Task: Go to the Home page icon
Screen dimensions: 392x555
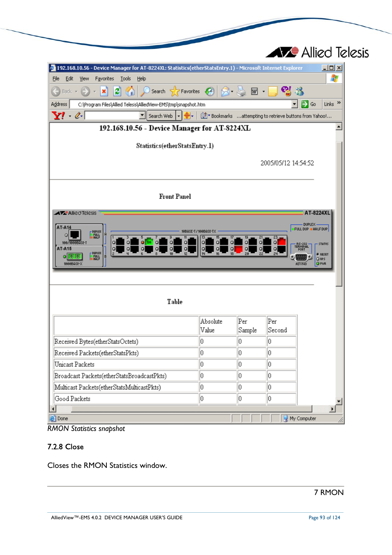Action: click(130, 91)
